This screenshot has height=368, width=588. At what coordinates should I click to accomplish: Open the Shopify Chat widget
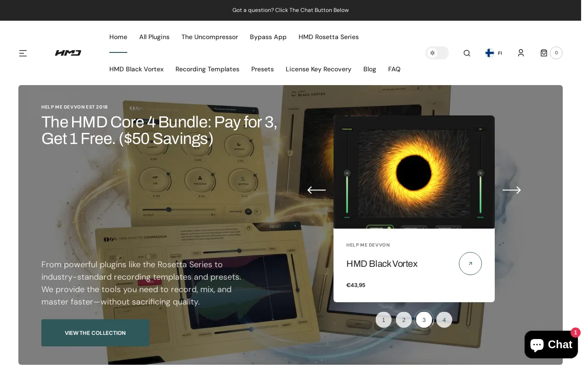(551, 345)
